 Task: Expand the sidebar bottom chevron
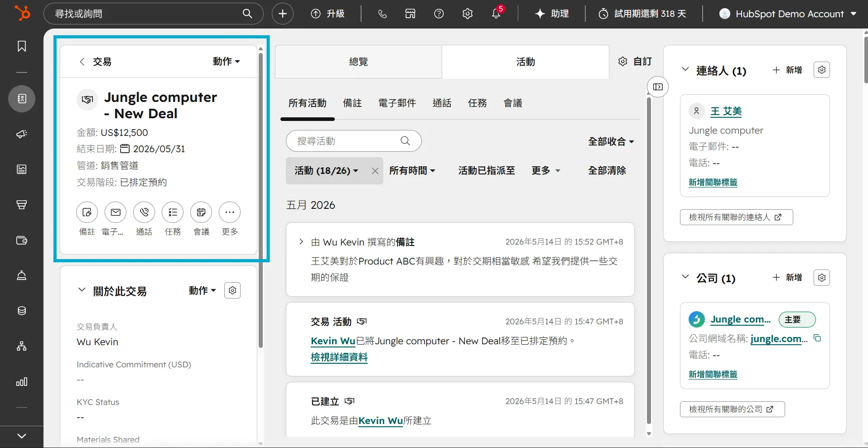coord(22,436)
